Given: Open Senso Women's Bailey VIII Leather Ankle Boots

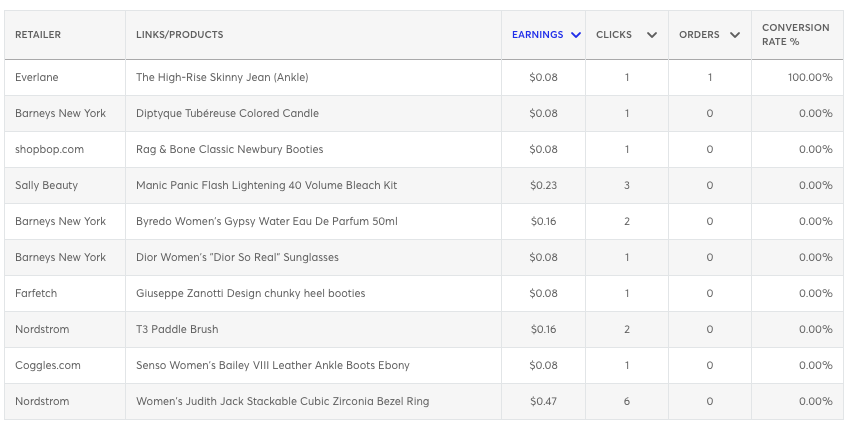Looking at the screenshot, I should 272,365.
